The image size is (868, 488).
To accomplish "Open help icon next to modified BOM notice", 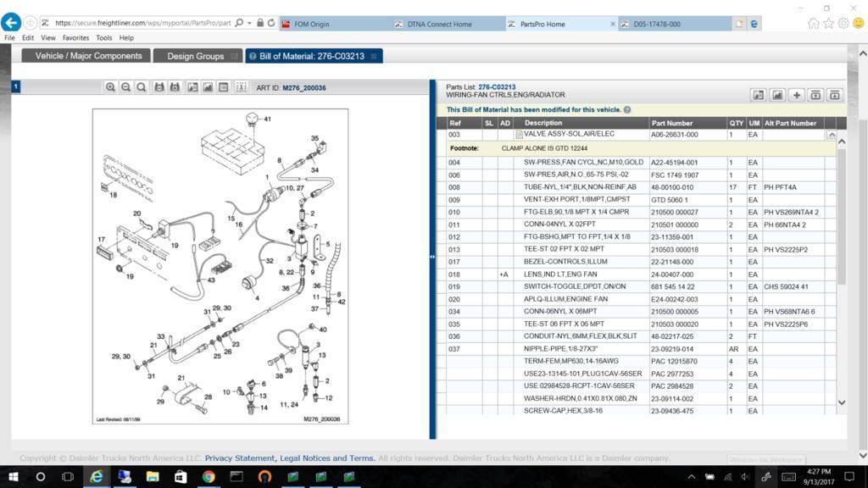I will 627,109.
